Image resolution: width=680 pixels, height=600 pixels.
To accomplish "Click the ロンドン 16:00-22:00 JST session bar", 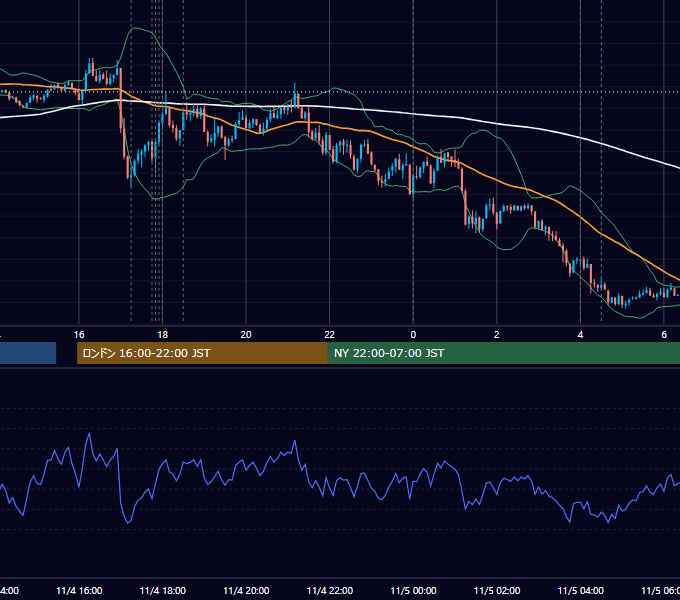I will (202, 353).
